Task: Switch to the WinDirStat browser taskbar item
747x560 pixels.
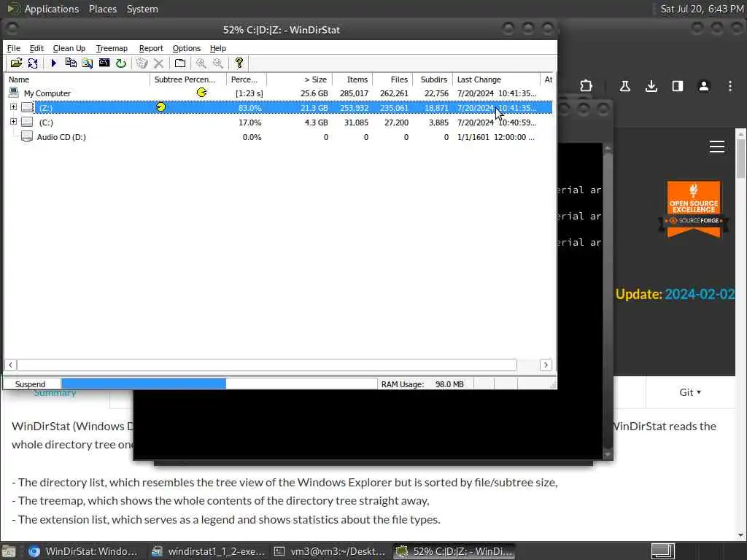Action: tap(83, 551)
